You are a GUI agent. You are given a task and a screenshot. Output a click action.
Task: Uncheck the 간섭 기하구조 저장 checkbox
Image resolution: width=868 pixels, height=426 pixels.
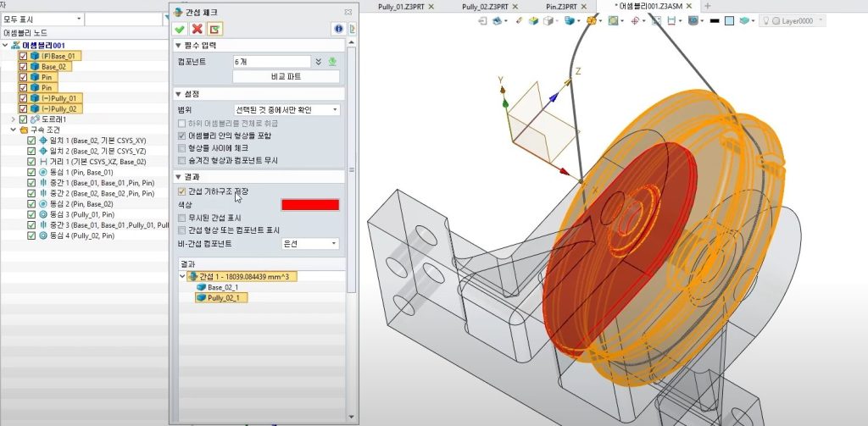[x=181, y=191]
